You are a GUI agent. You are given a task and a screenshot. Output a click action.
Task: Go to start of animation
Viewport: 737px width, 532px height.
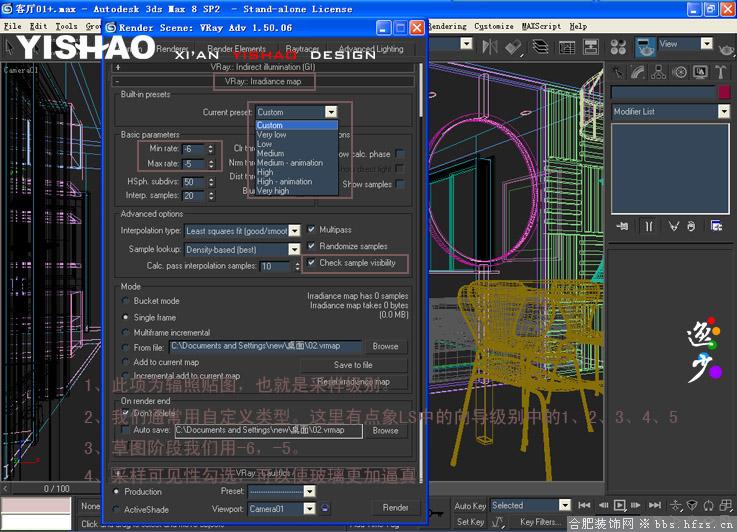tap(584, 505)
